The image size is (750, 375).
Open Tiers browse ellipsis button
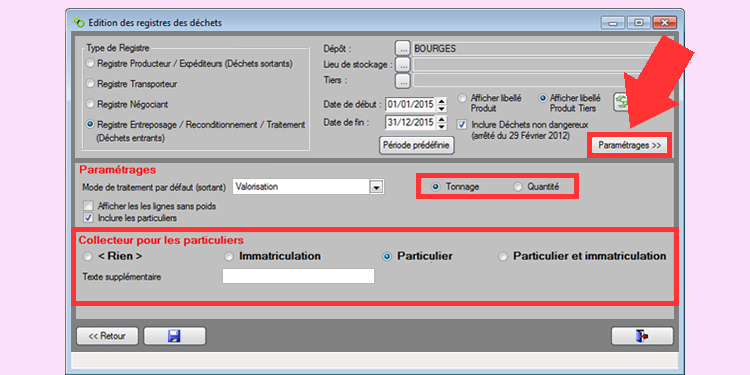point(403,80)
